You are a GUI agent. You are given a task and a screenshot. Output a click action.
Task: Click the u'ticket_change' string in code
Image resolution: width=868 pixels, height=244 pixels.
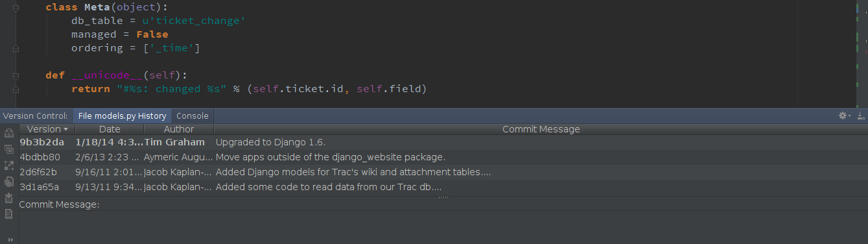click(194, 21)
